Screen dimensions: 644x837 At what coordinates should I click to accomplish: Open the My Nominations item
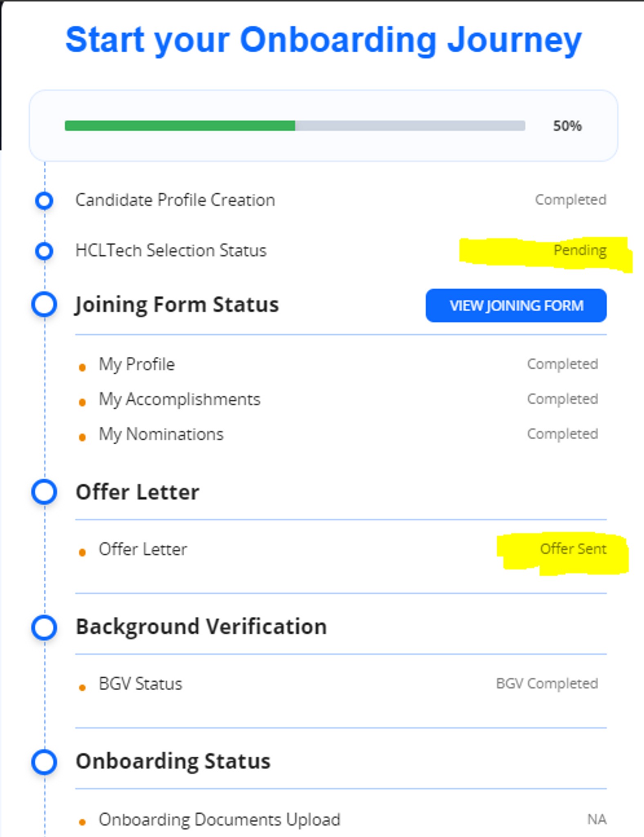(161, 434)
